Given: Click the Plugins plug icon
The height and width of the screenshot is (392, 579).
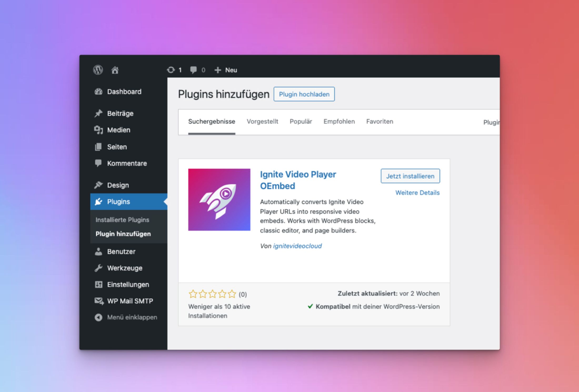Looking at the screenshot, I should [99, 201].
